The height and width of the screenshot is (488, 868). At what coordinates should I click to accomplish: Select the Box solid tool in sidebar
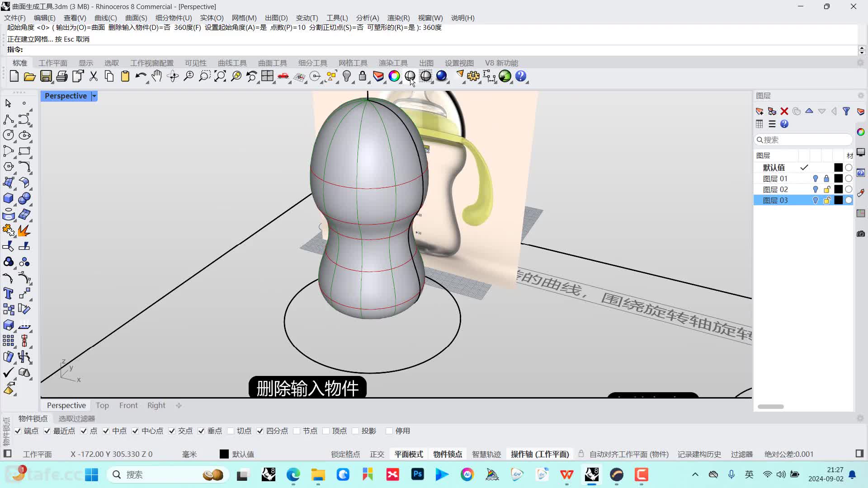tap(8, 198)
